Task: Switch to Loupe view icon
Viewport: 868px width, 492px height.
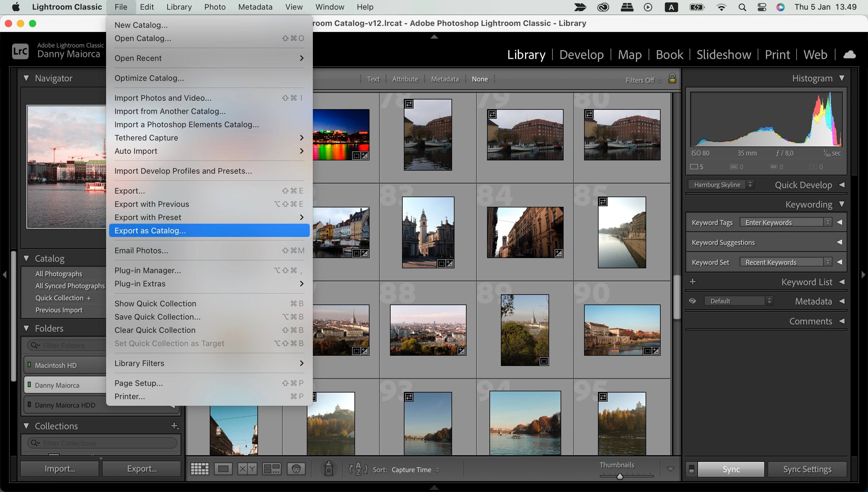Action: point(223,468)
